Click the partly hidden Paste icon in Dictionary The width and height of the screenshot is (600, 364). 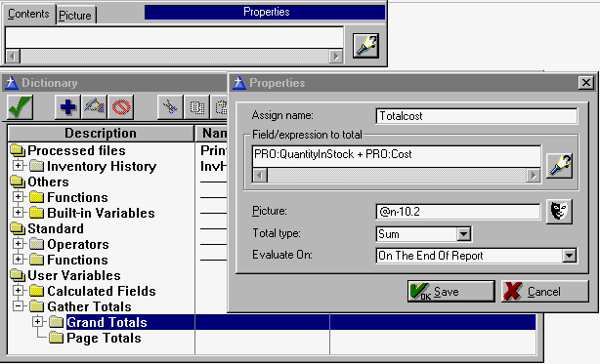point(220,107)
